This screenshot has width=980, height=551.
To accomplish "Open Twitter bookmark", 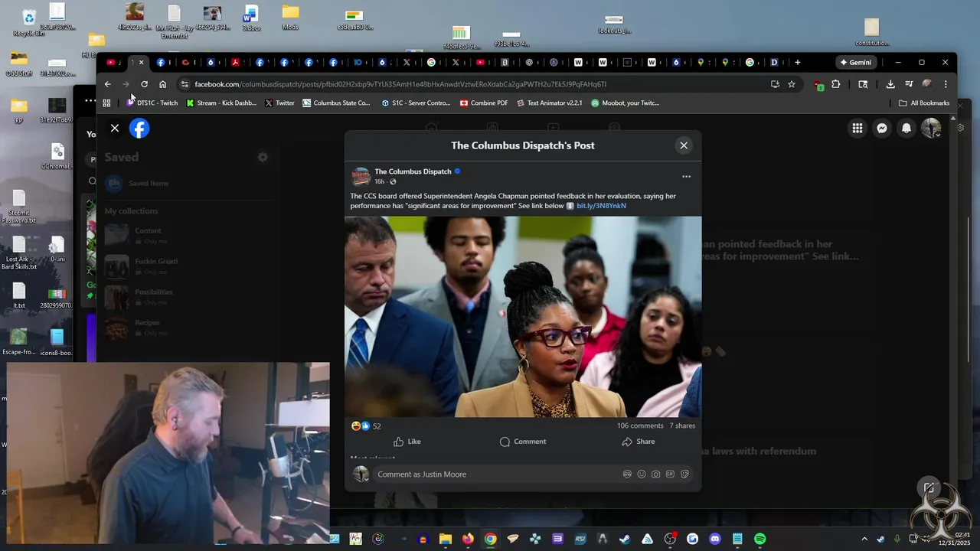I will (279, 103).
